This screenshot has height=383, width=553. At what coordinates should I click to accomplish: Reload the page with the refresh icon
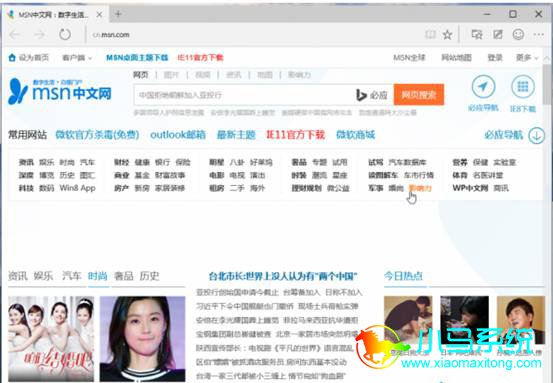tap(65, 34)
